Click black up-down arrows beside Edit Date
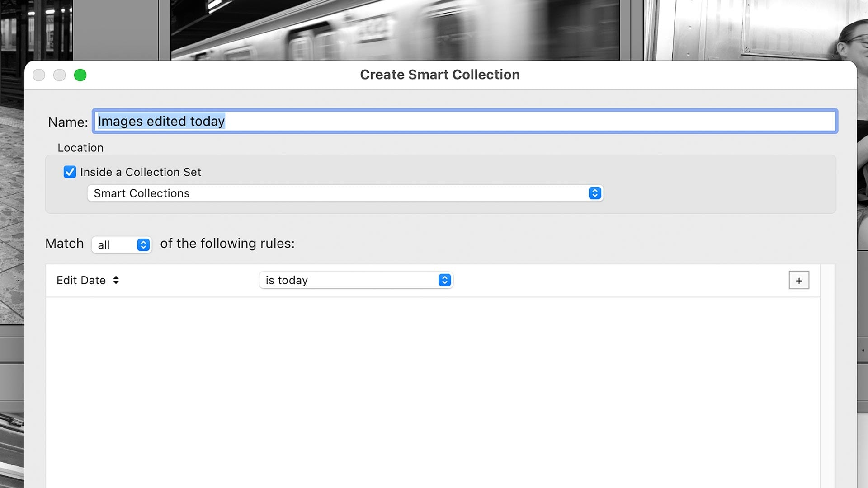 tap(116, 281)
